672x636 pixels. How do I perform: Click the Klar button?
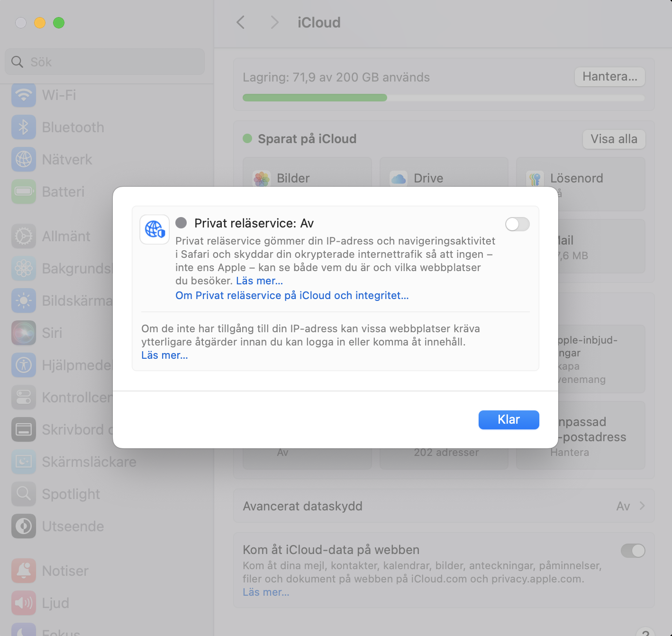(x=509, y=420)
